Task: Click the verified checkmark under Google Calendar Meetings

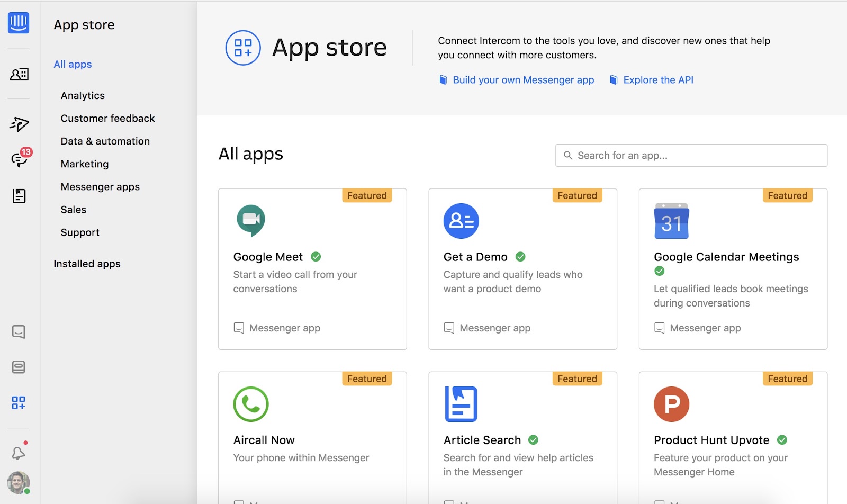Action: [x=660, y=271]
